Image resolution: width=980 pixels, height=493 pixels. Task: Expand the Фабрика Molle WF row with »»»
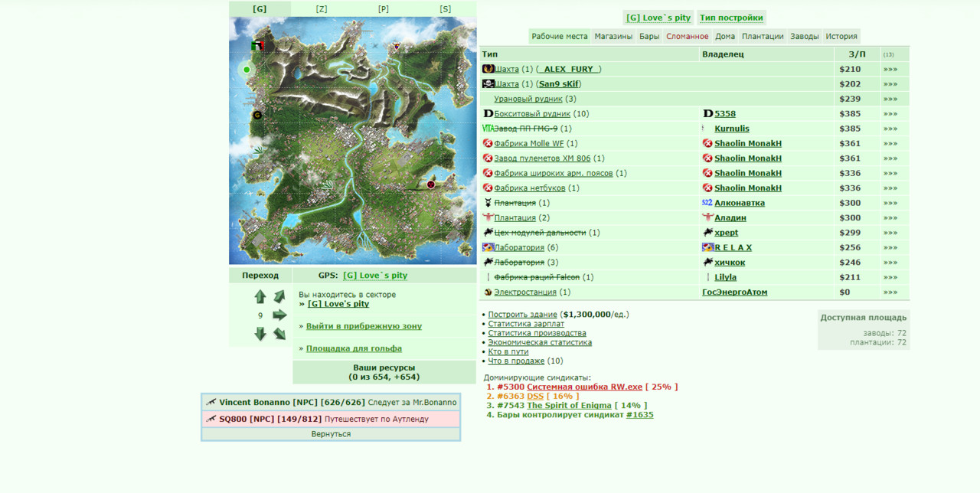890,143
